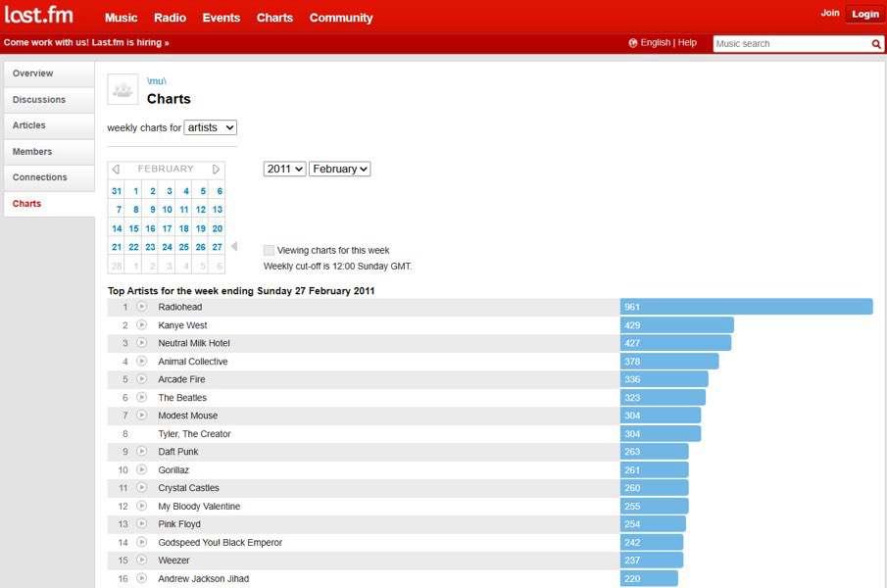The width and height of the screenshot is (887, 588).
Task: Switch to the Overview sidebar tab
Action: pos(49,73)
